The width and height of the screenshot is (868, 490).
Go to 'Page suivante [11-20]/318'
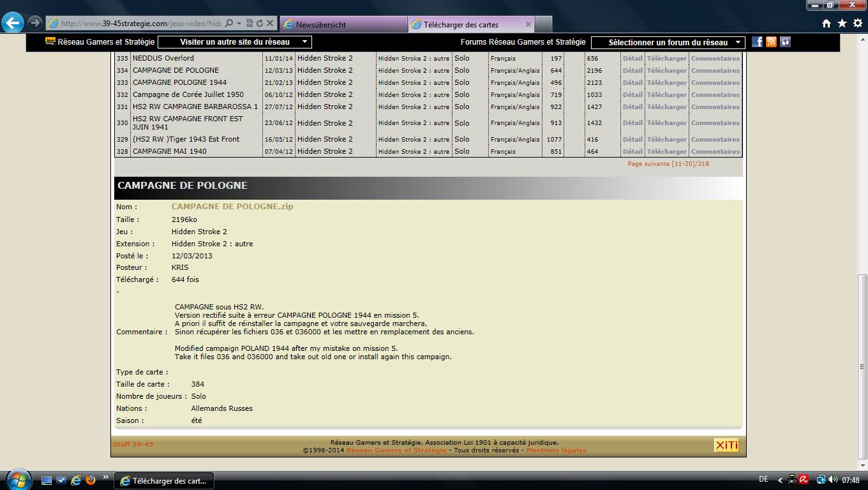pyautogui.click(x=668, y=164)
